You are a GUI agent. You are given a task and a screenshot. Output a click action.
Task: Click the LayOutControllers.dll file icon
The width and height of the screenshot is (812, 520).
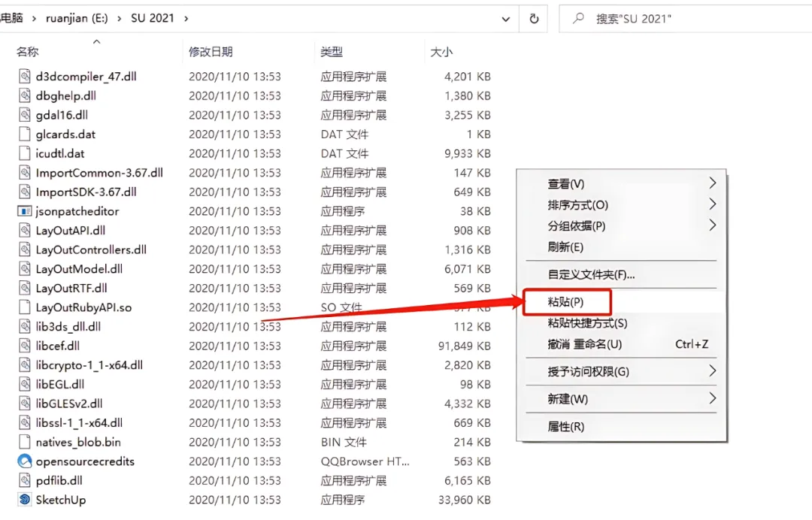click(24, 249)
